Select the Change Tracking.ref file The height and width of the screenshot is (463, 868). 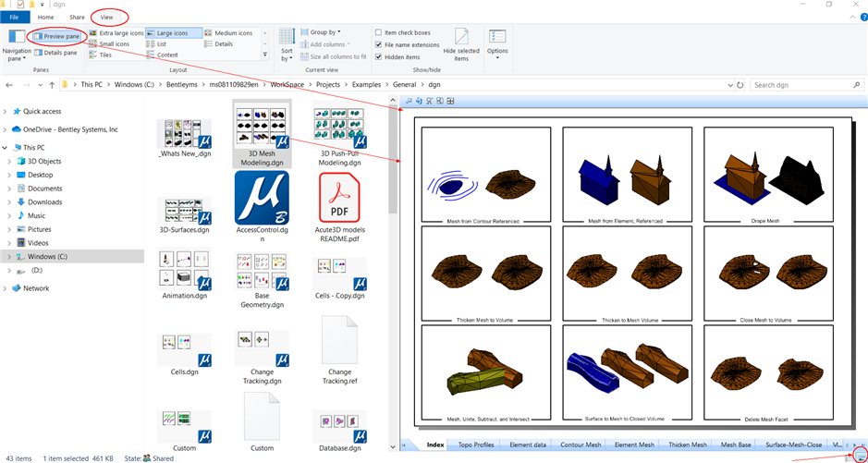[339, 350]
